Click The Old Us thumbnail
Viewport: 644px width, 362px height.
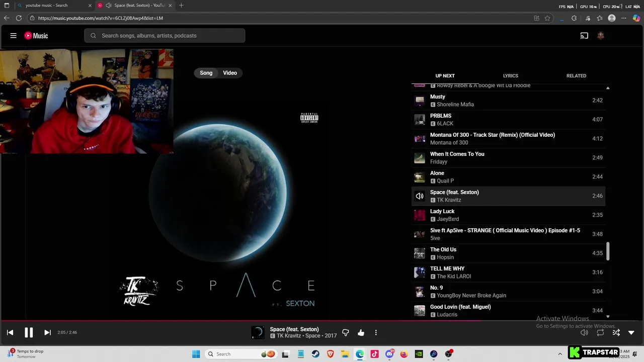pos(420,253)
